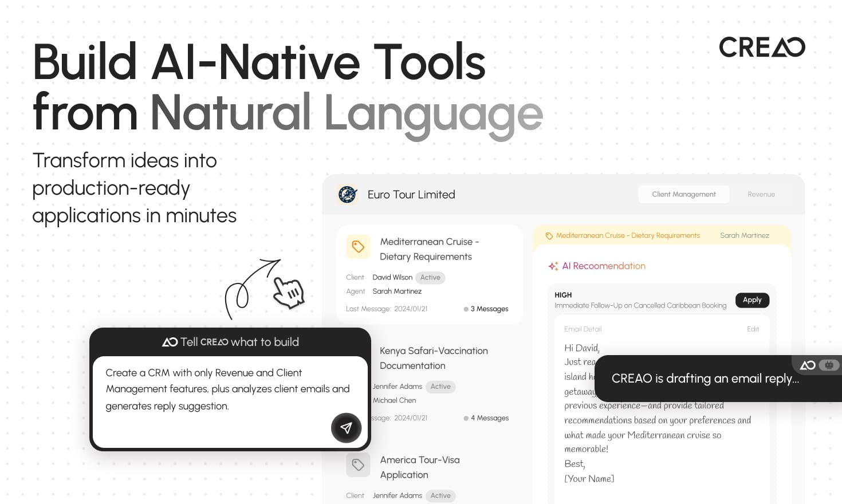Click the Euro Tour Limited company logo
The width and height of the screenshot is (842, 504).
(348, 195)
